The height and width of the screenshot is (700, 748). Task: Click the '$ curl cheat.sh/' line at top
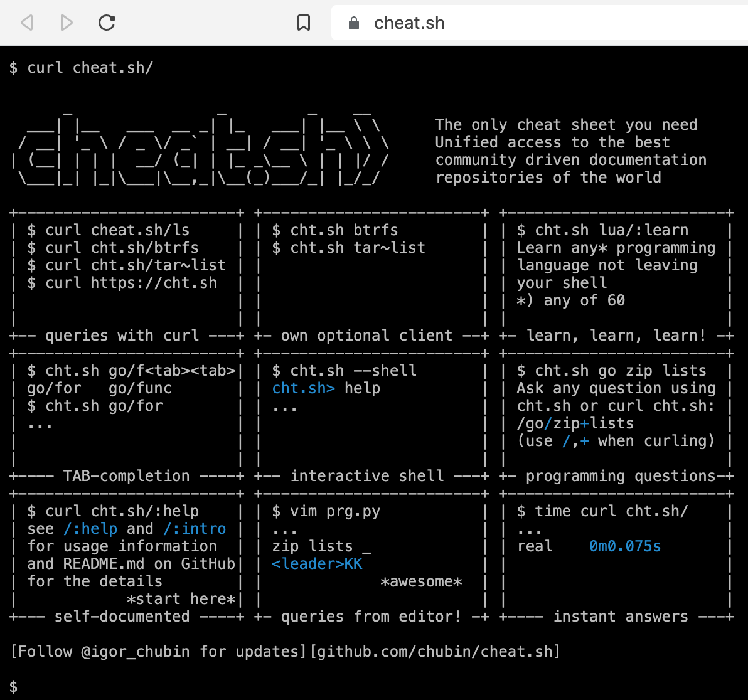81,68
